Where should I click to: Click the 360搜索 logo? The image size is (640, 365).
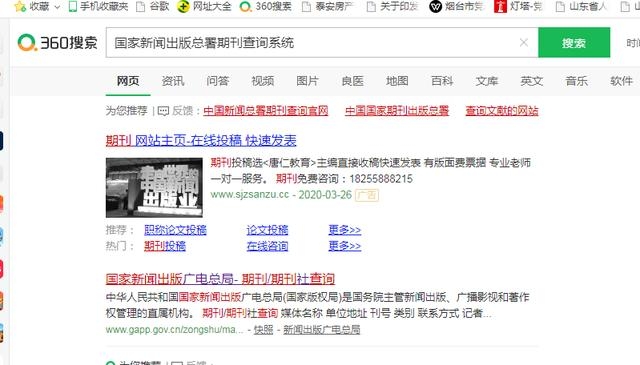point(58,42)
